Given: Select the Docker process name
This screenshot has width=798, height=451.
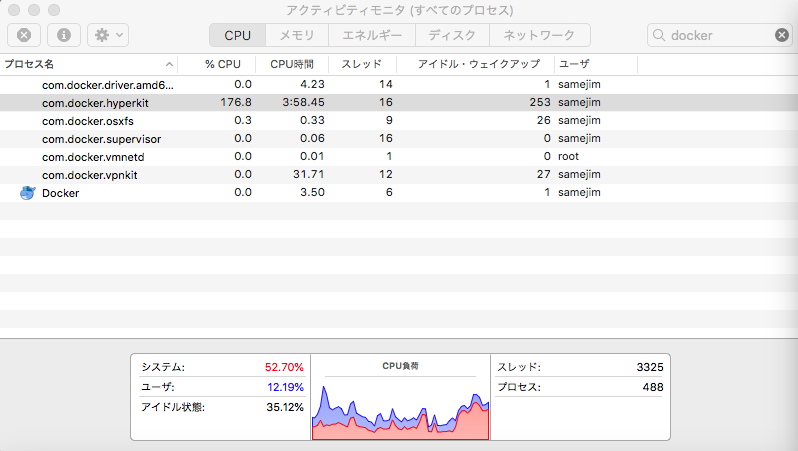Looking at the screenshot, I should tap(61, 193).
